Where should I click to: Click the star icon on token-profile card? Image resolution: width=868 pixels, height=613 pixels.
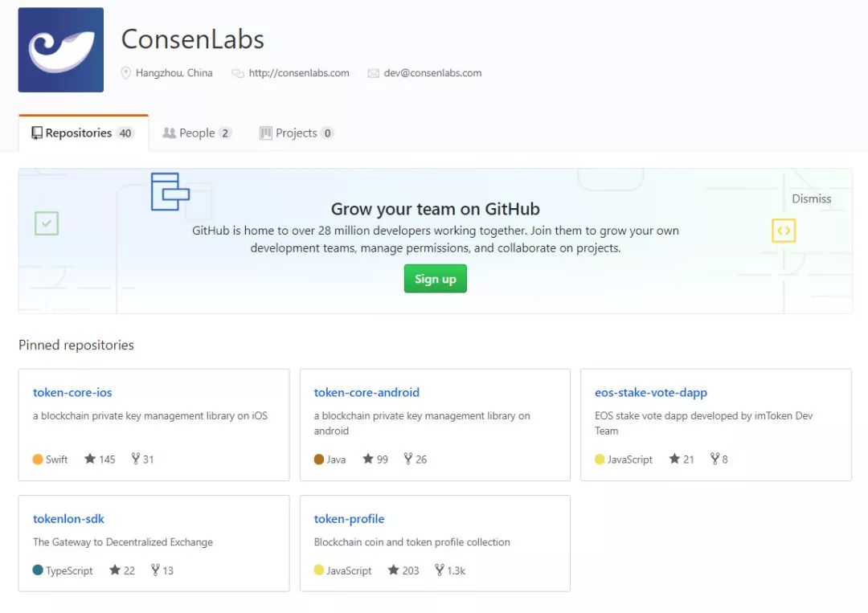393,570
